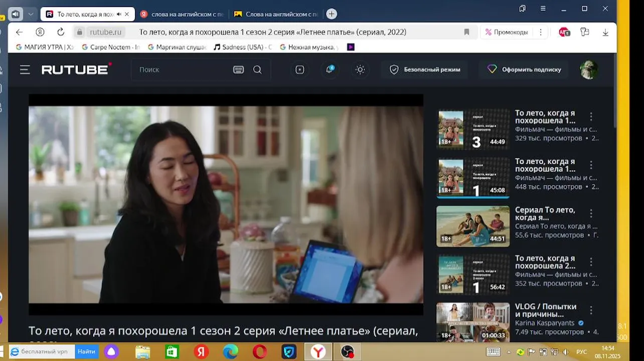Image resolution: width=644 pixels, height=361 pixels.
Task: Open the Carpe Noctem bookmark
Action: pyautogui.click(x=111, y=47)
